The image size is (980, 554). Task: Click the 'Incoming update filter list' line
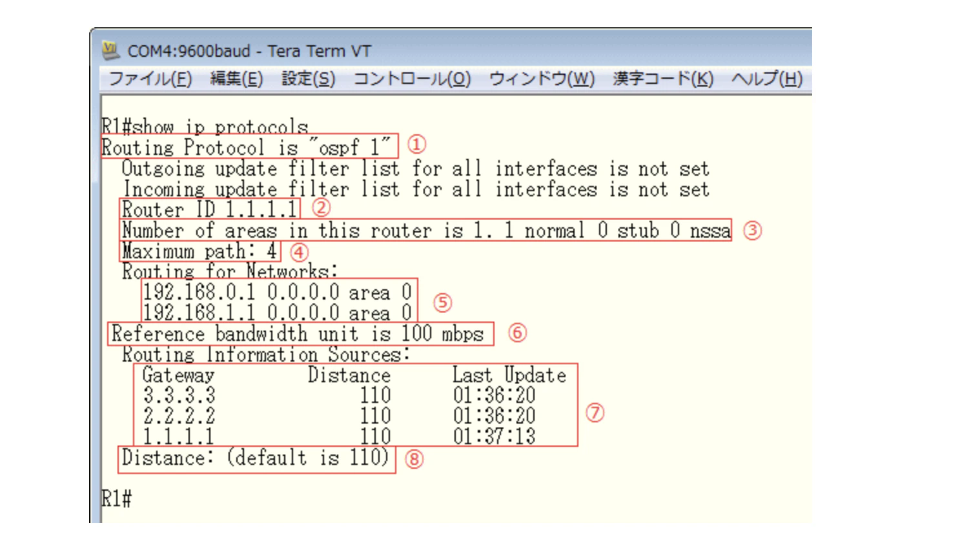click(416, 189)
